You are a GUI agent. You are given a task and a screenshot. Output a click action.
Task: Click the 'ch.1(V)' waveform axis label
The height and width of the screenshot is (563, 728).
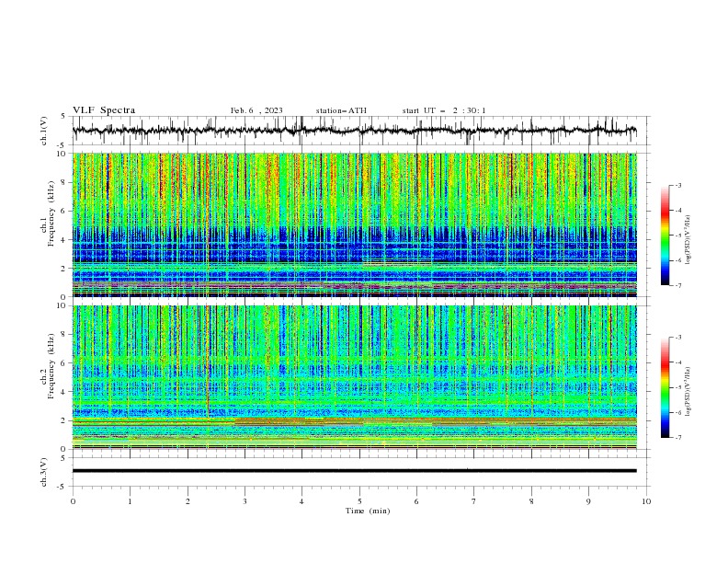(x=44, y=131)
